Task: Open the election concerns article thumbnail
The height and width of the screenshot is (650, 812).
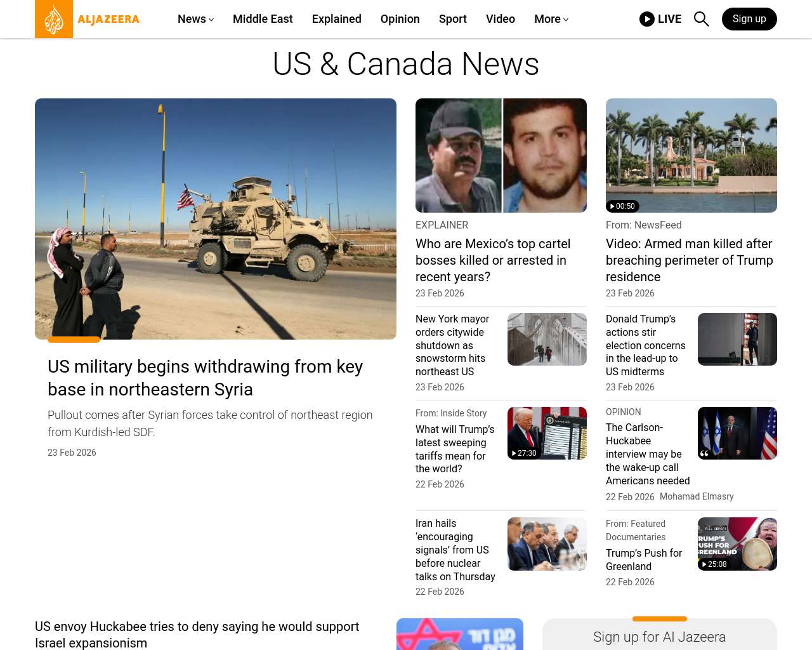Action: click(x=737, y=339)
